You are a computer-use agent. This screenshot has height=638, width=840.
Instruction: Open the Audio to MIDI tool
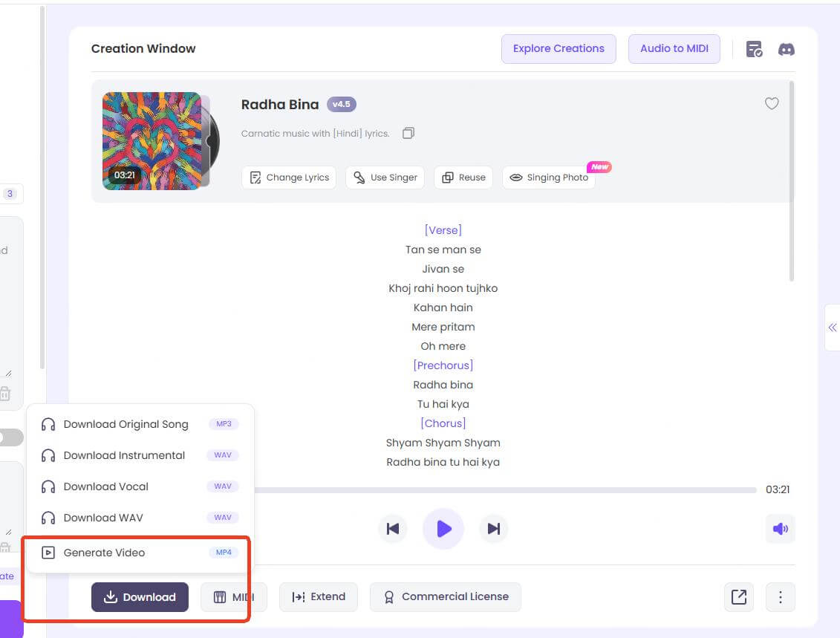tap(674, 49)
